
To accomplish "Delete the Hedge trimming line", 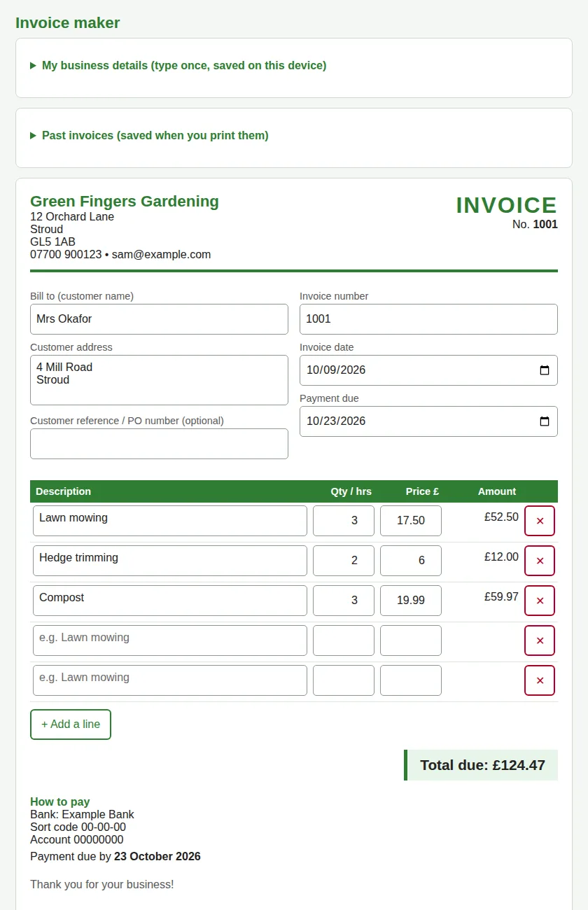I will [540, 561].
